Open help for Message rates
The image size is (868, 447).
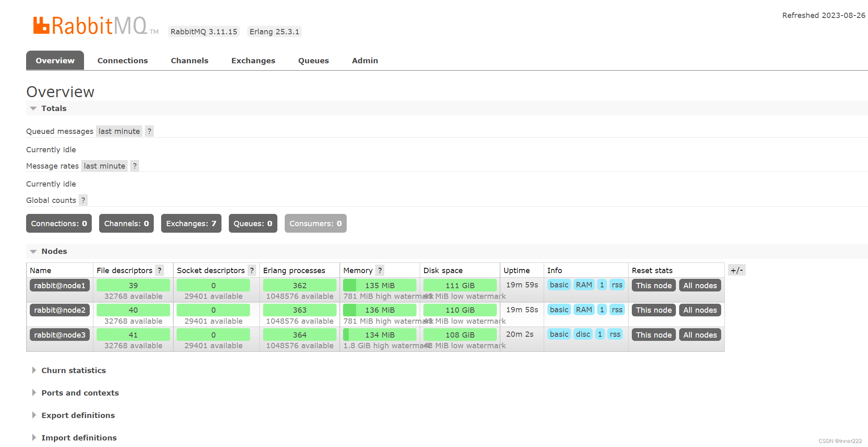(135, 166)
